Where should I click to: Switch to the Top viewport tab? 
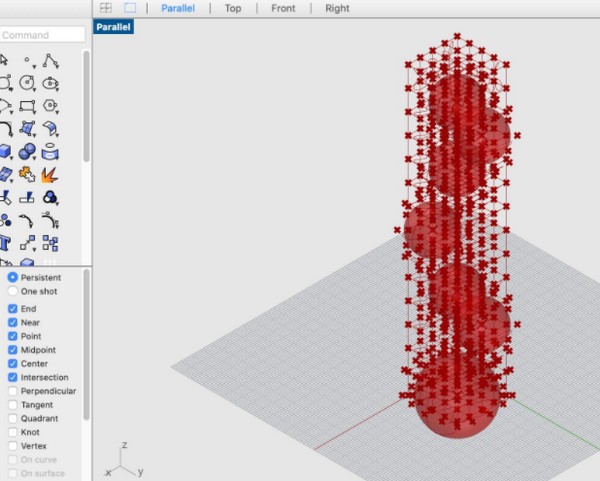pos(233,8)
